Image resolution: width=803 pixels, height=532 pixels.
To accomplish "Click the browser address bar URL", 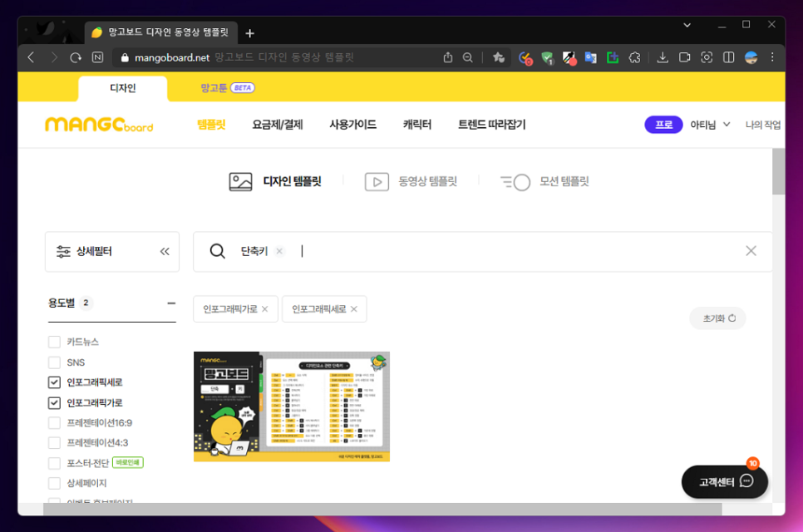I will (172, 57).
